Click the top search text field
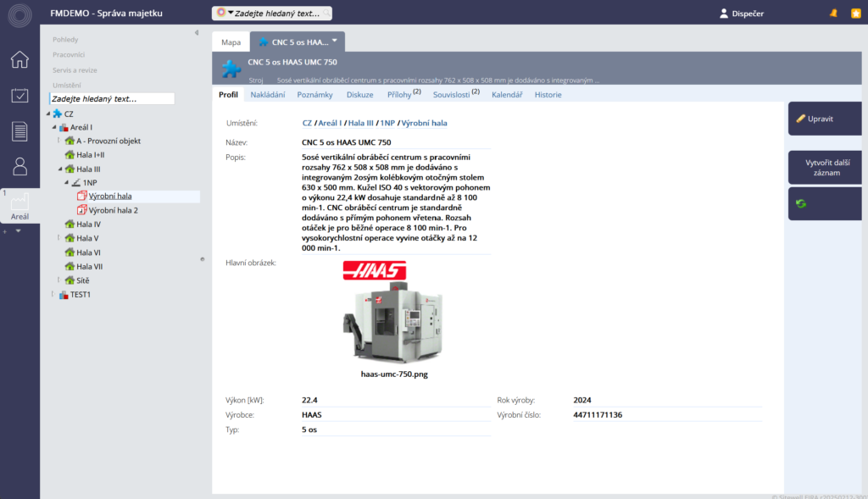The image size is (868, 499). point(277,14)
